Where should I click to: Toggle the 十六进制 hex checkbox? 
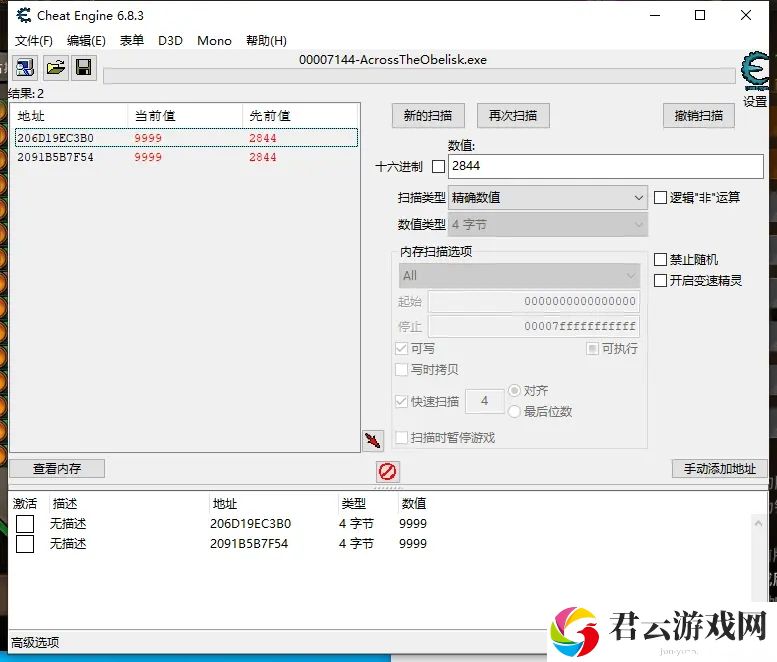tap(438, 166)
